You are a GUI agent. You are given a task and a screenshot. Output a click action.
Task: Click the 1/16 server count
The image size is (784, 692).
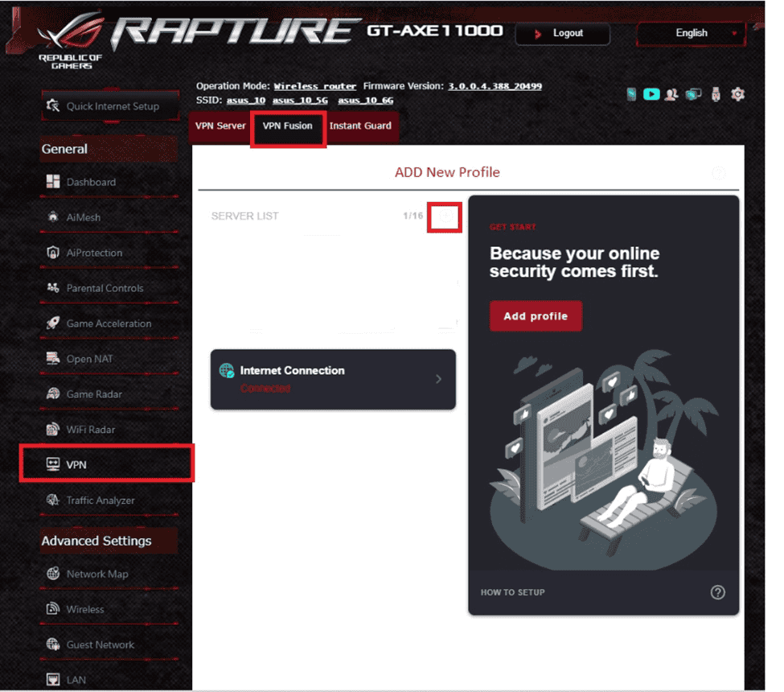point(413,216)
